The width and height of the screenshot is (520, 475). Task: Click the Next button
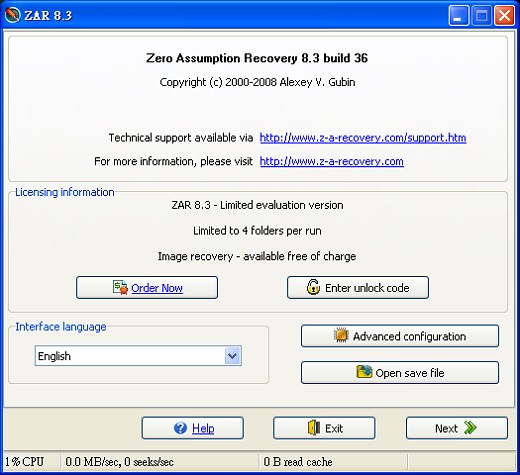point(457,428)
